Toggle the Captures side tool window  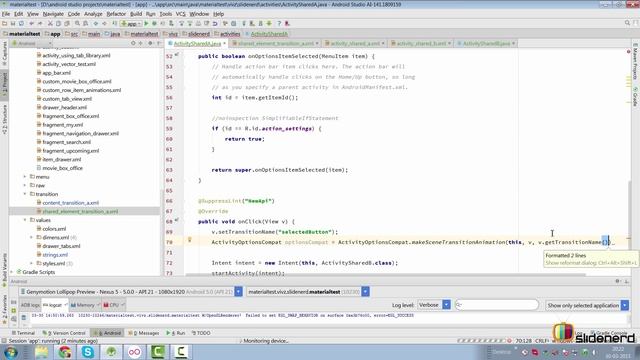click(4, 52)
